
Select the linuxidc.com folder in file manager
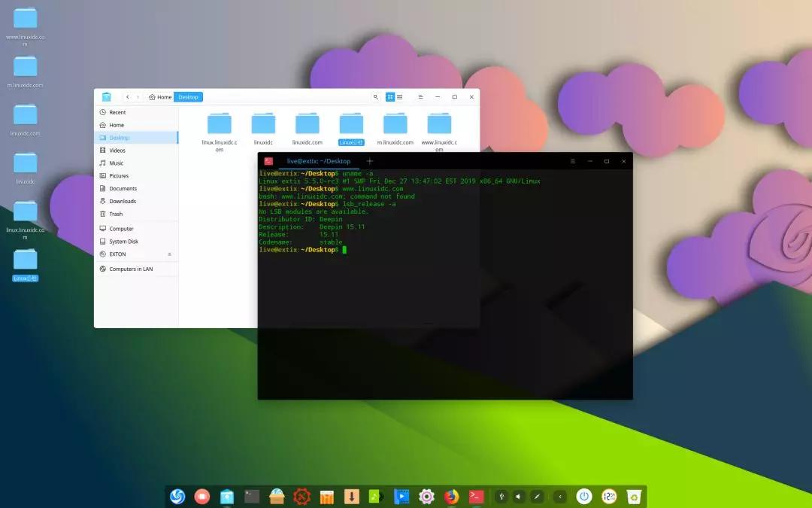tap(307, 128)
